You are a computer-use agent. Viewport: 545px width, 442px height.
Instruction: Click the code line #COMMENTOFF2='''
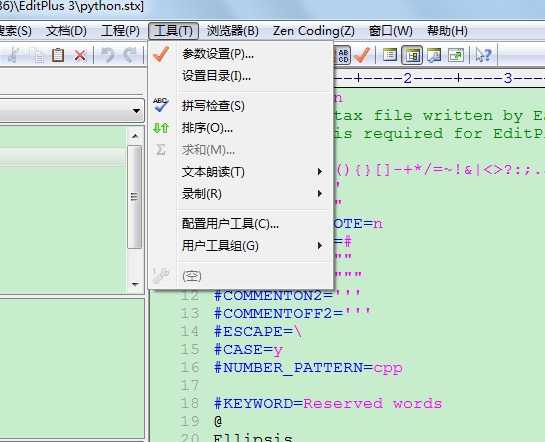pyautogui.click(x=292, y=314)
